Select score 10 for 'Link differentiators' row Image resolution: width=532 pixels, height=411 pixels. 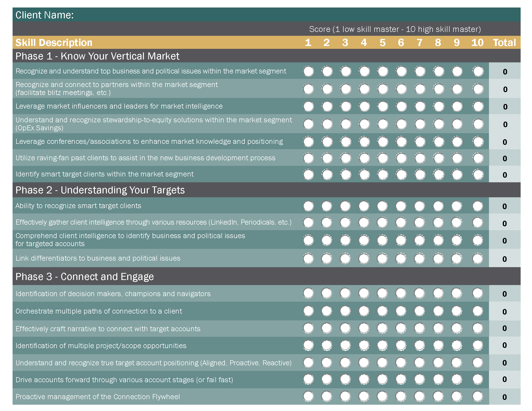pos(477,258)
